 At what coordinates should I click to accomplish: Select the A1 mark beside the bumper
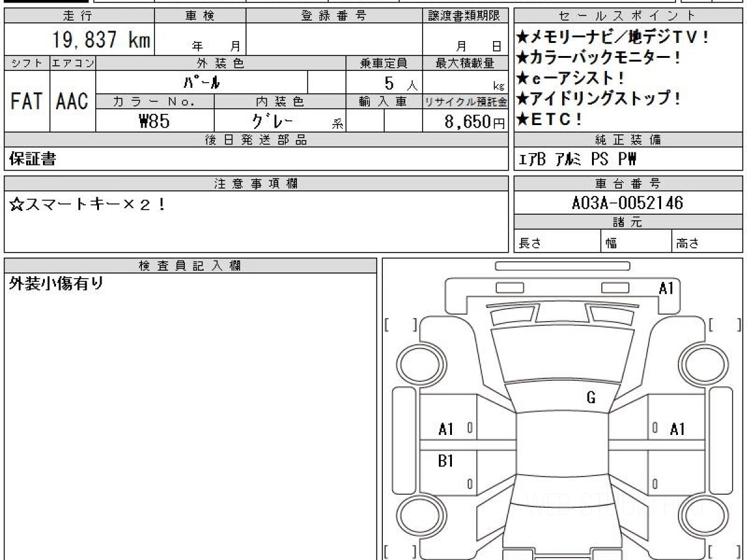(x=667, y=288)
